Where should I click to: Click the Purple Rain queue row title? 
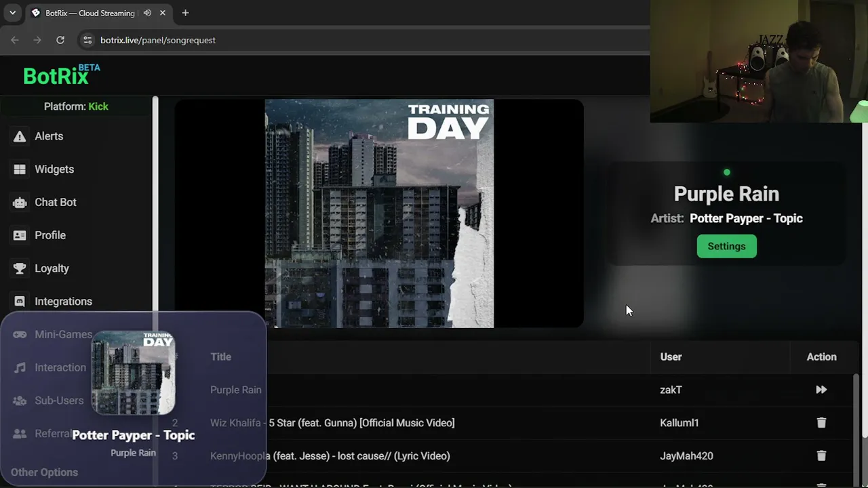coord(235,390)
